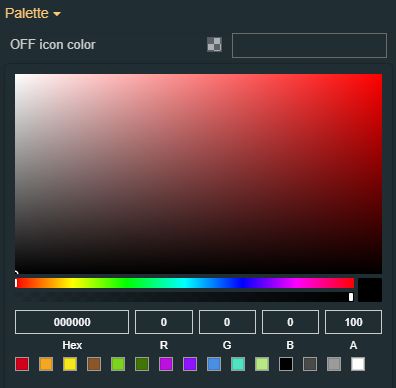Select the red preset swatch

pos(22,364)
